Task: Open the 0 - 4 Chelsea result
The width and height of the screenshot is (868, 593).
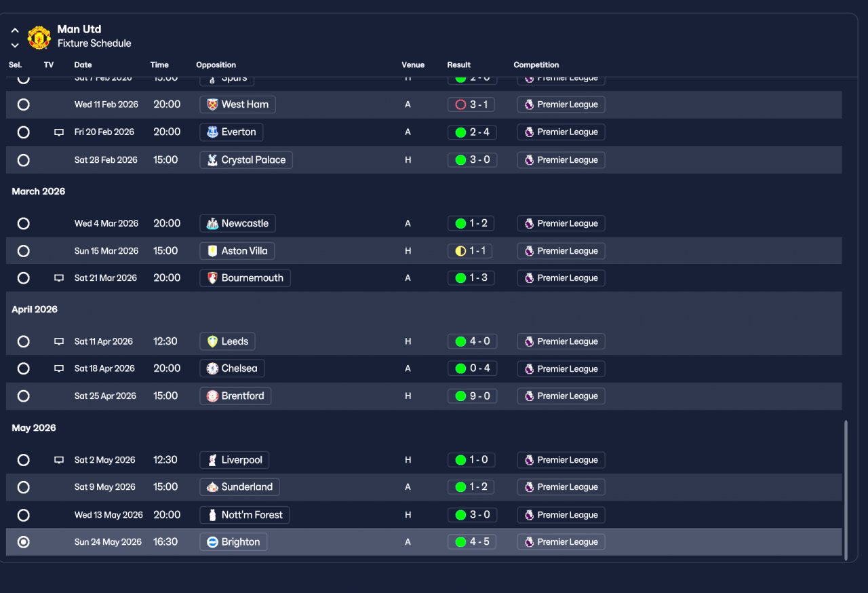Action: pyautogui.click(x=472, y=369)
